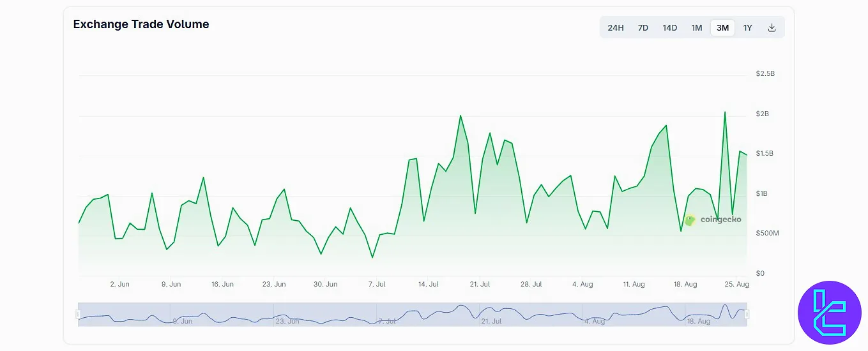868x351 pixels.
Task: Click the navigator mini-chart range selector
Action: [413, 314]
